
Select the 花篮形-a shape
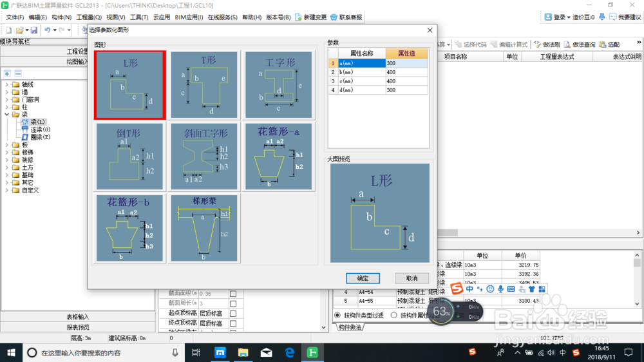(x=278, y=157)
